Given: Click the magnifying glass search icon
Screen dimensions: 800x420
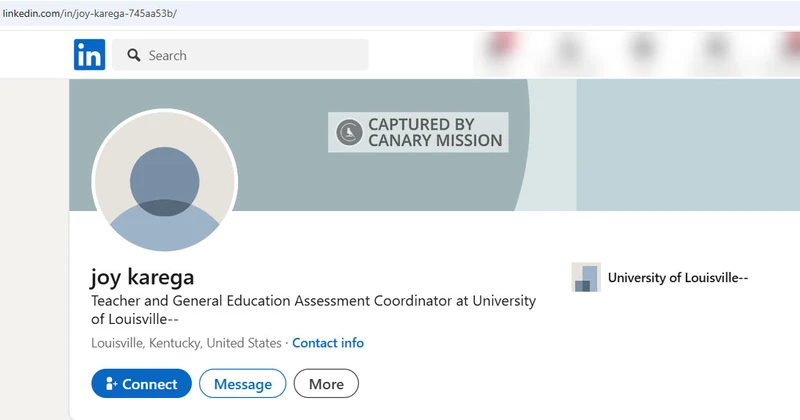Looking at the screenshot, I should (x=134, y=55).
